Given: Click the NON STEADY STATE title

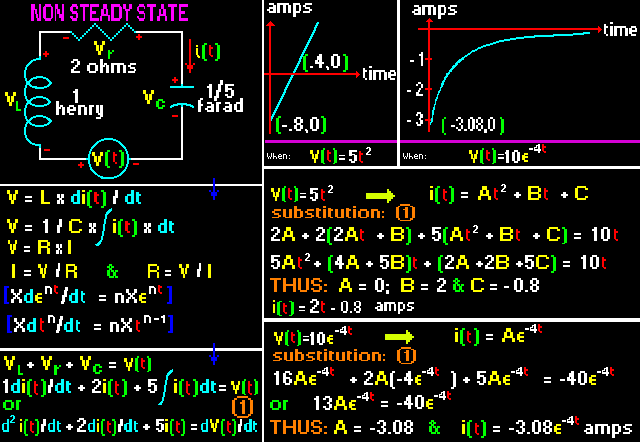Looking at the screenshot, I should tap(109, 13).
